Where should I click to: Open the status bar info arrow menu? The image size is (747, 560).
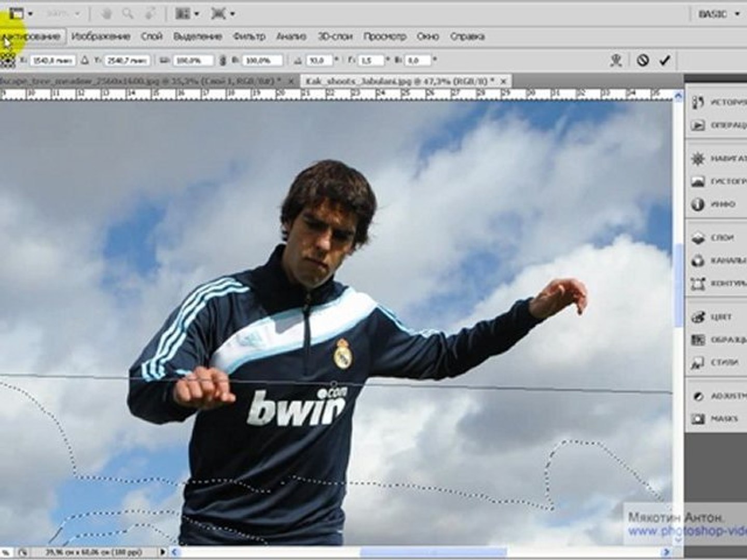(163, 553)
